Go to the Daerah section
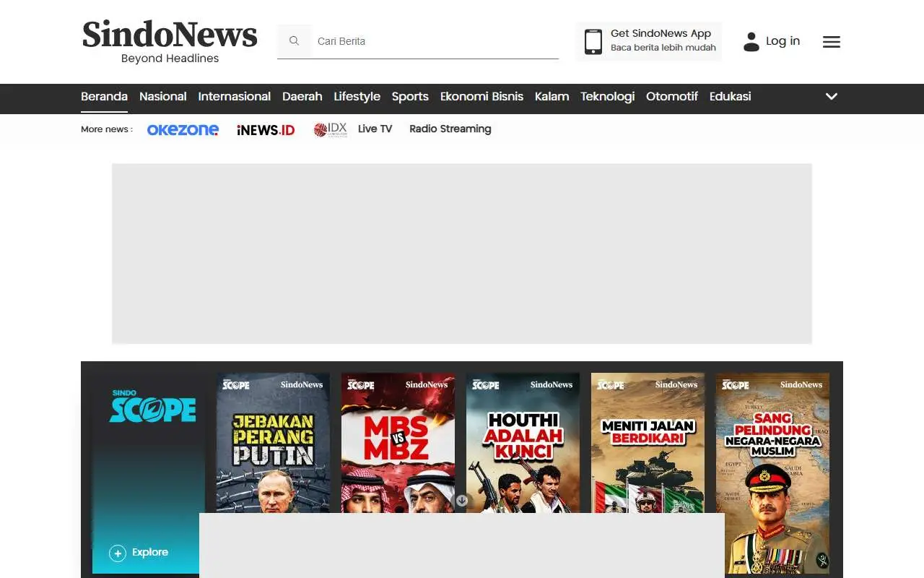924x578 pixels. click(302, 96)
